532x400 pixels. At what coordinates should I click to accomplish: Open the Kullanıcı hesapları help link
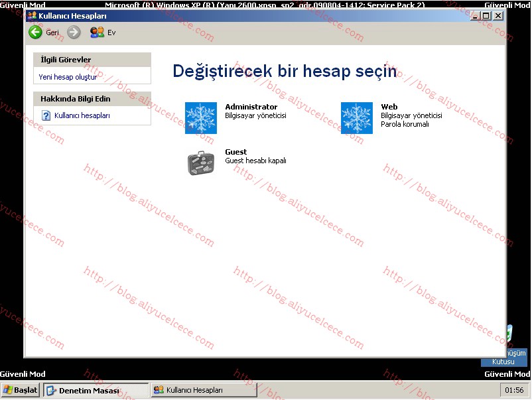point(82,115)
